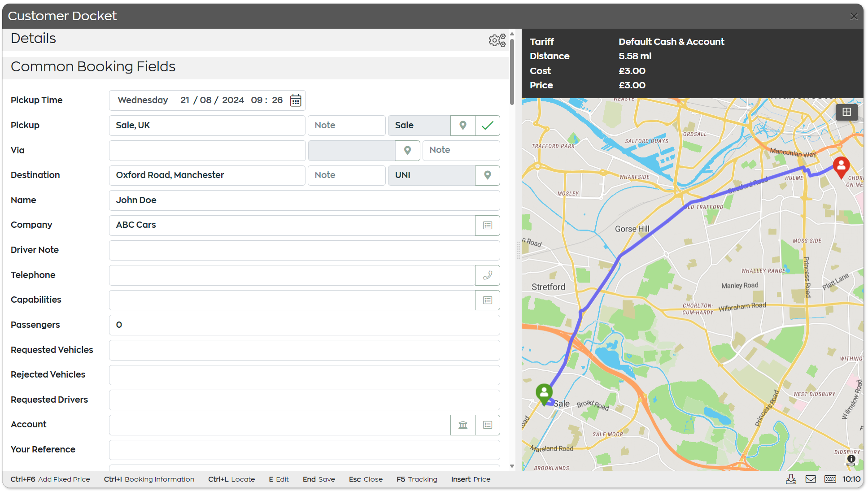
Task: Click the Passengers field showing 0
Action: (x=305, y=325)
